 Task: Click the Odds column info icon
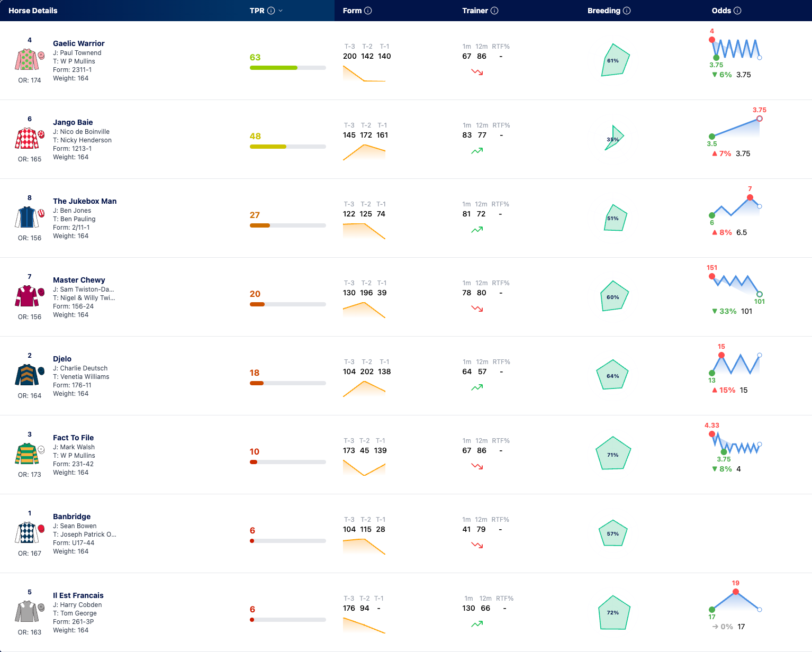(737, 11)
